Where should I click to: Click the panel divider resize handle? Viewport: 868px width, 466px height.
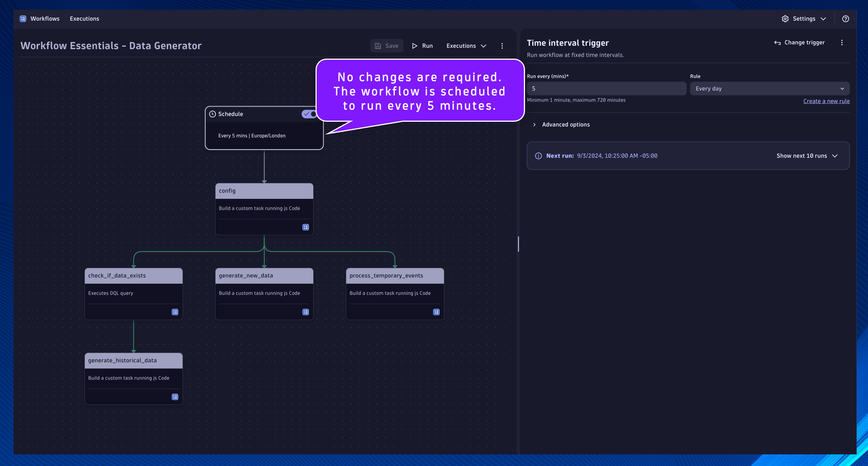pos(518,244)
